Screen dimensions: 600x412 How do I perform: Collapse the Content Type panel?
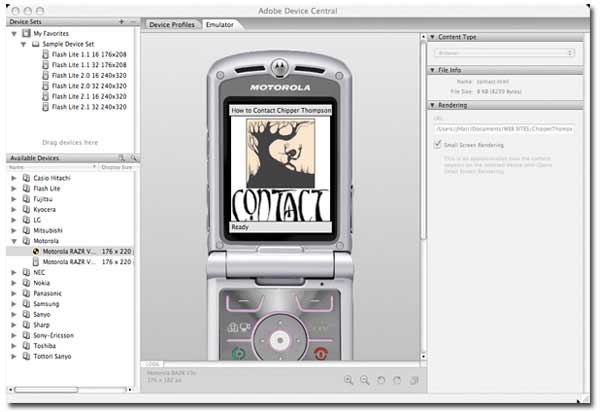[432, 37]
